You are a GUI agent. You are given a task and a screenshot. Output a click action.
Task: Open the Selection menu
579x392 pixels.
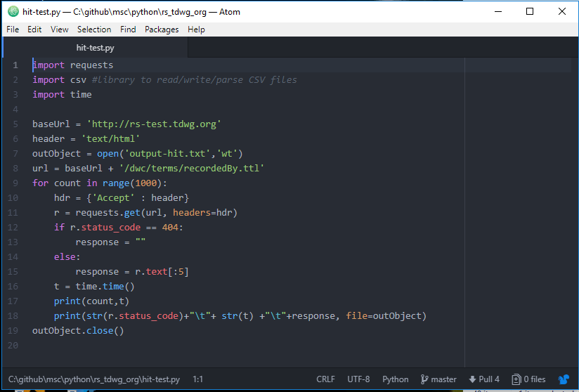[x=94, y=30]
